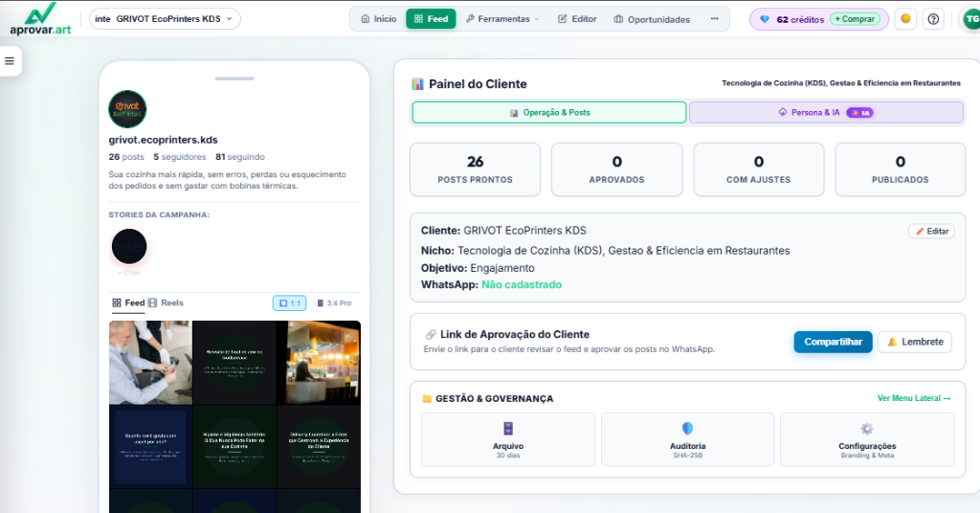This screenshot has height=513, width=980.
Task: Open the dark text post in top middle
Action: (x=234, y=363)
